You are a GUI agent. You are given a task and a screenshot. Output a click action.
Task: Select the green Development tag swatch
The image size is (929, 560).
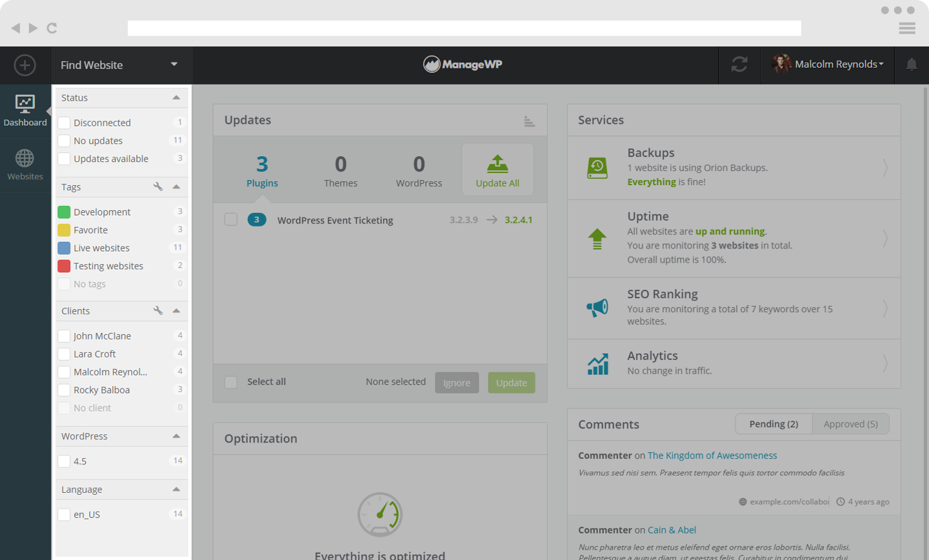pos(64,212)
